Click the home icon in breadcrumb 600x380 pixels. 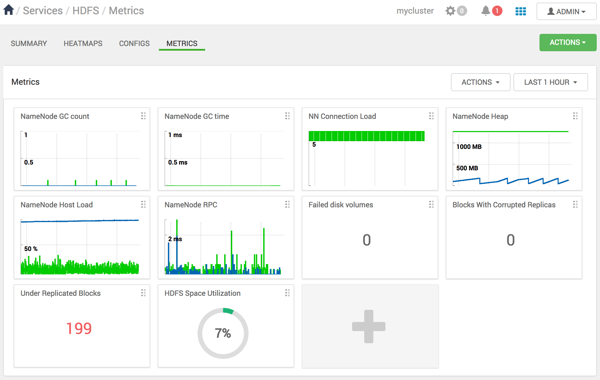[x=8, y=10]
